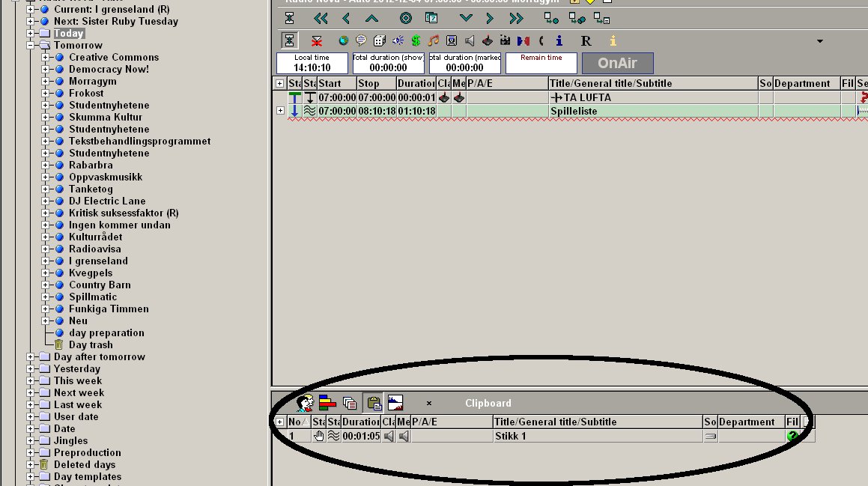The image size is (868, 486).
Task: Jump back with double left arrows
Action: click(321, 18)
